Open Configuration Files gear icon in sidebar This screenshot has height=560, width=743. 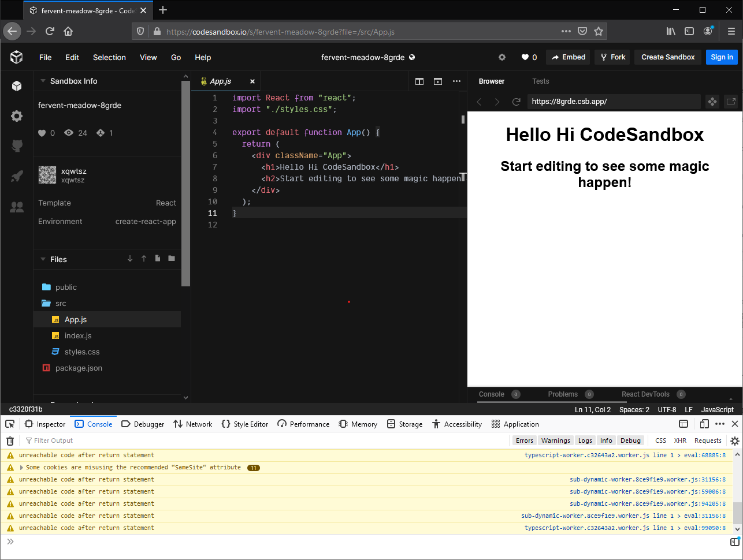17,116
